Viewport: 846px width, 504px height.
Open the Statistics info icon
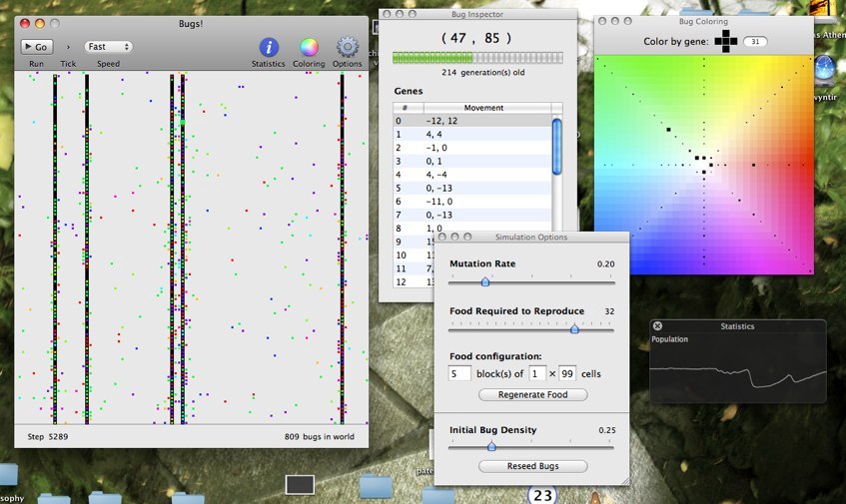(269, 48)
